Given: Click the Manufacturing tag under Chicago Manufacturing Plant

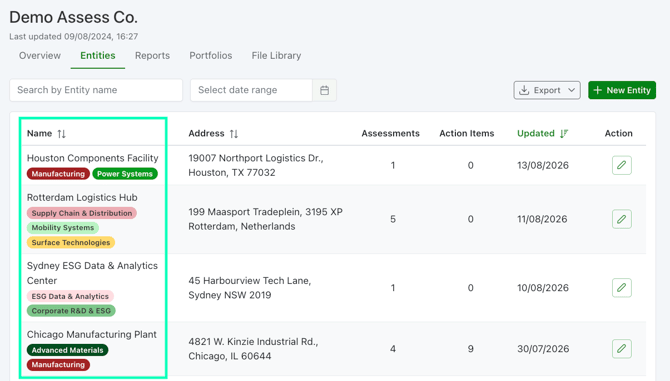Looking at the screenshot, I should click(x=58, y=365).
